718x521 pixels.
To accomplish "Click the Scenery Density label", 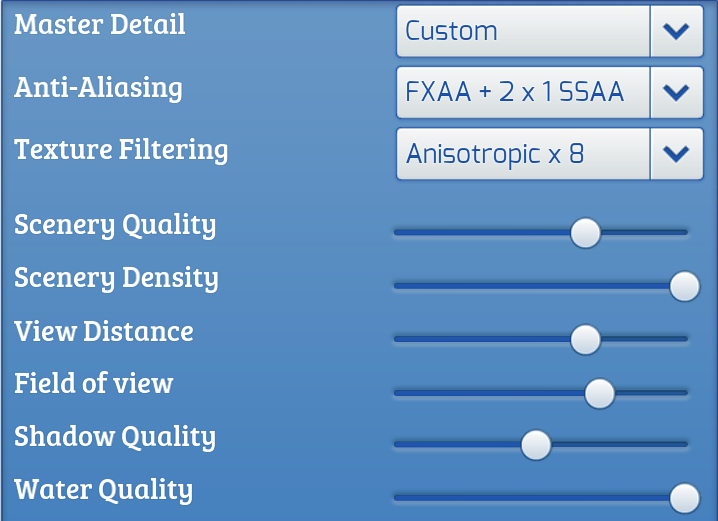I will click(x=116, y=278).
